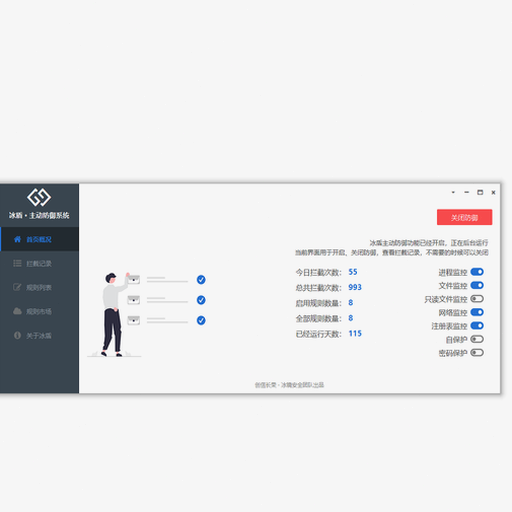Open the title bar dropdown arrow
The image size is (512, 512).
pos(453,192)
